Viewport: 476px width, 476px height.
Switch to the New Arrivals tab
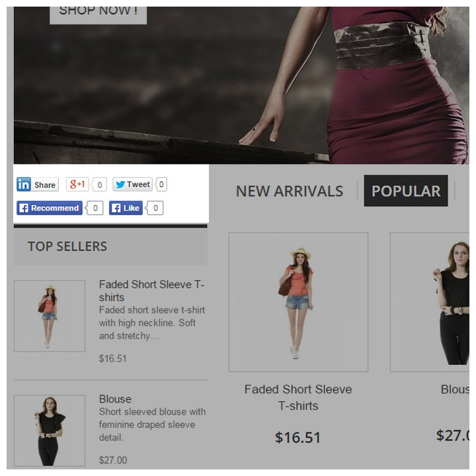[x=290, y=191]
